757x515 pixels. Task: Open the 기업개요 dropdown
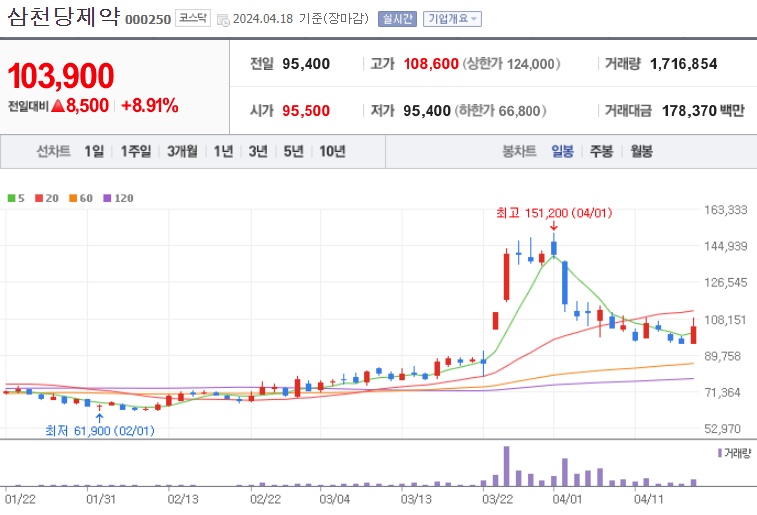(452, 19)
